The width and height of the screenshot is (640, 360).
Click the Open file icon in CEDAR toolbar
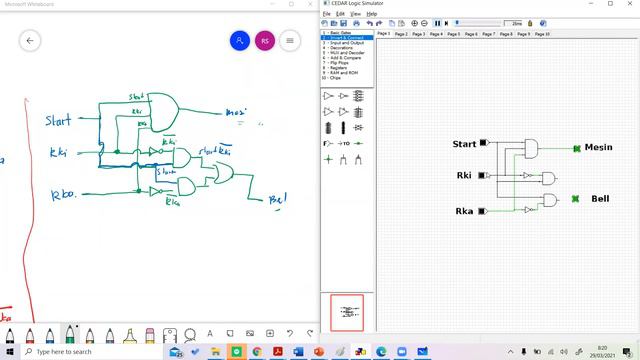click(334, 23)
